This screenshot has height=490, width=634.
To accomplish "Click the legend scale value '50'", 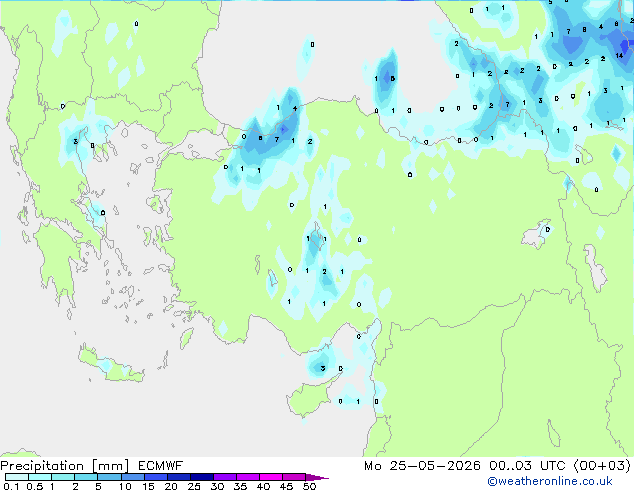I will (309, 486).
